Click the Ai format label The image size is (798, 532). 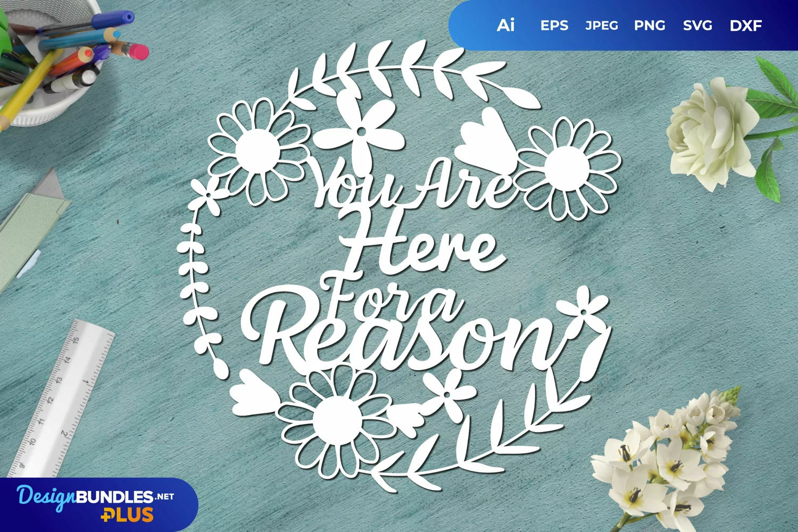point(505,25)
